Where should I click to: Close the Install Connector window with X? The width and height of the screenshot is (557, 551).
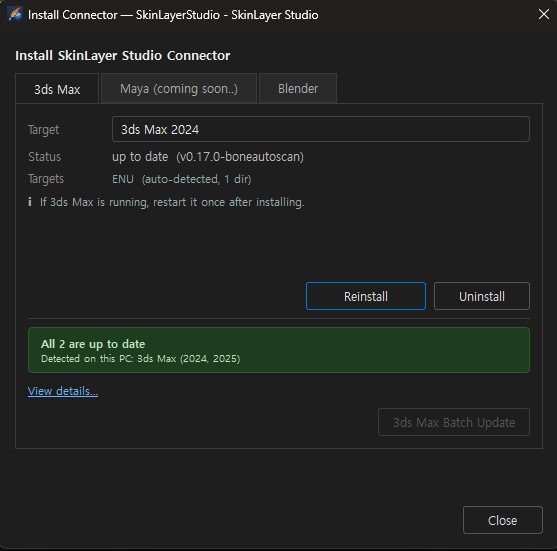click(544, 15)
